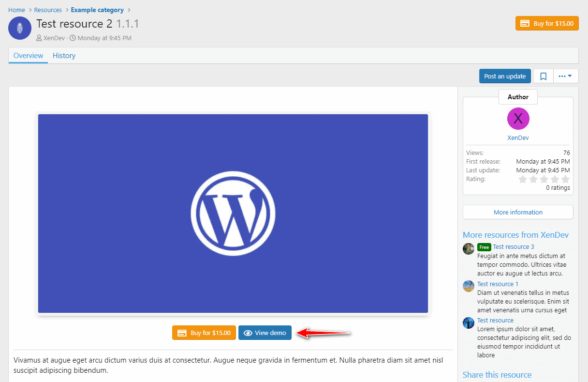Click the bookmark icon button
Image resolution: width=588 pixels, height=382 pixels.
coord(543,76)
